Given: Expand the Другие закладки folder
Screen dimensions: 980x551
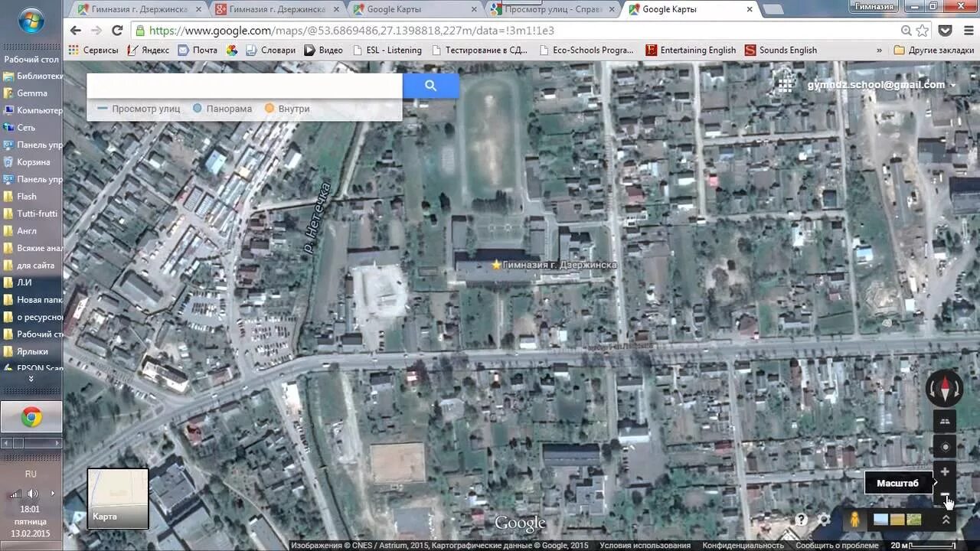Looking at the screenshot, I should click(x=934, y=50).
